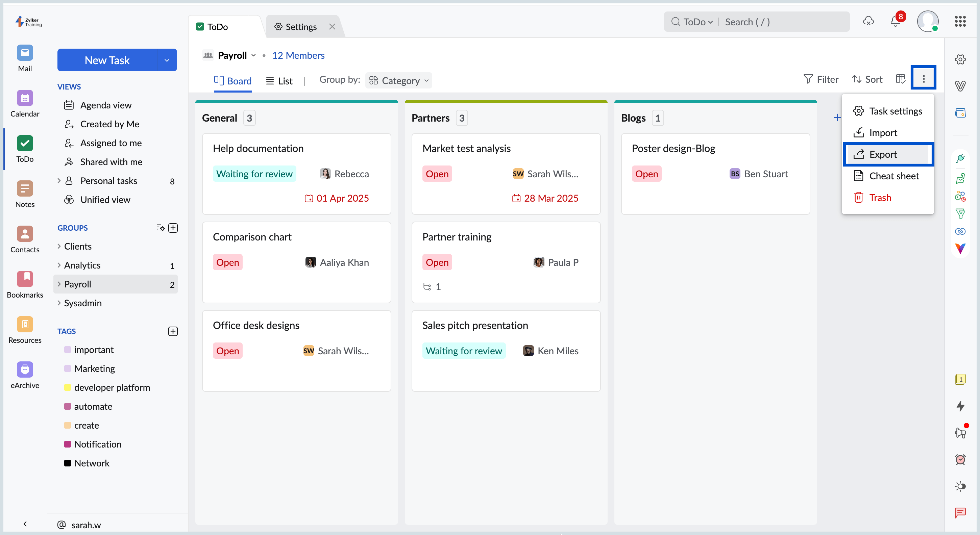980x535 pixels.
Task: Open group settings icon beside GROUPS
Action: (160, 228)
